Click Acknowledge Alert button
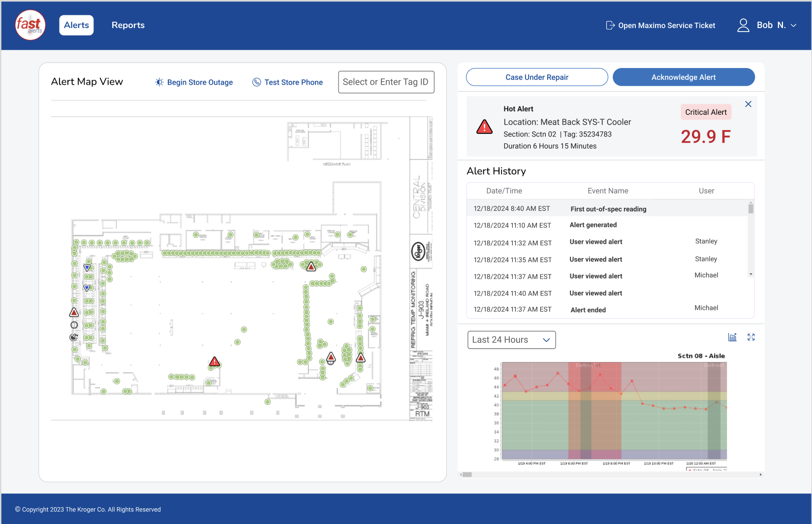The width and height of the screenshot is (812, 524). point(684,77)
